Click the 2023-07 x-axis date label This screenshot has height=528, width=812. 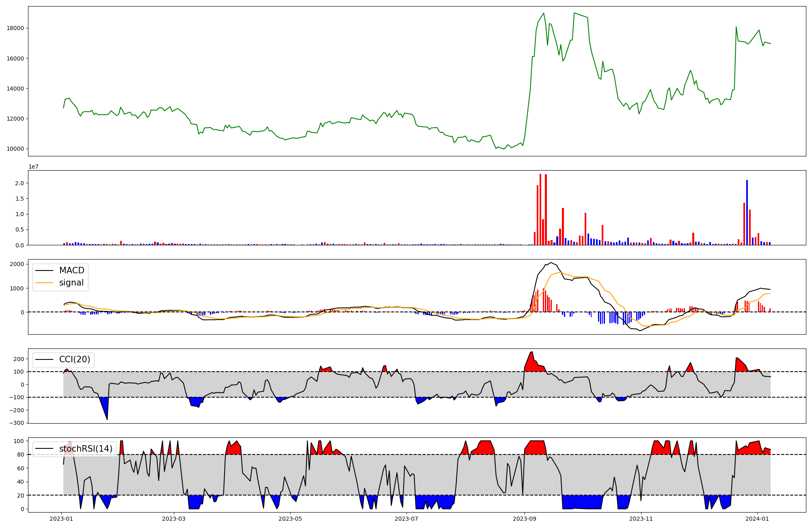406,519
